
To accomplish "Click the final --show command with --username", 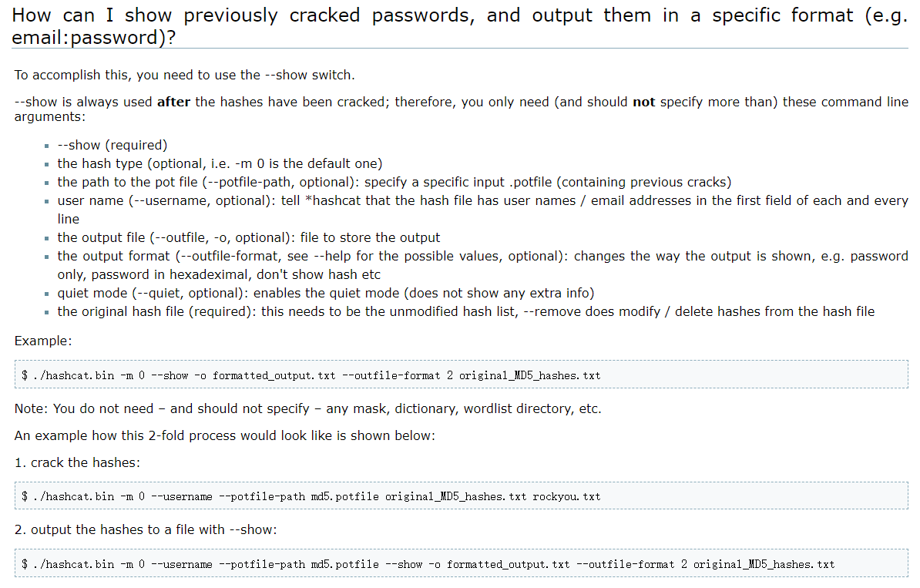I will (x=428, y=564).
